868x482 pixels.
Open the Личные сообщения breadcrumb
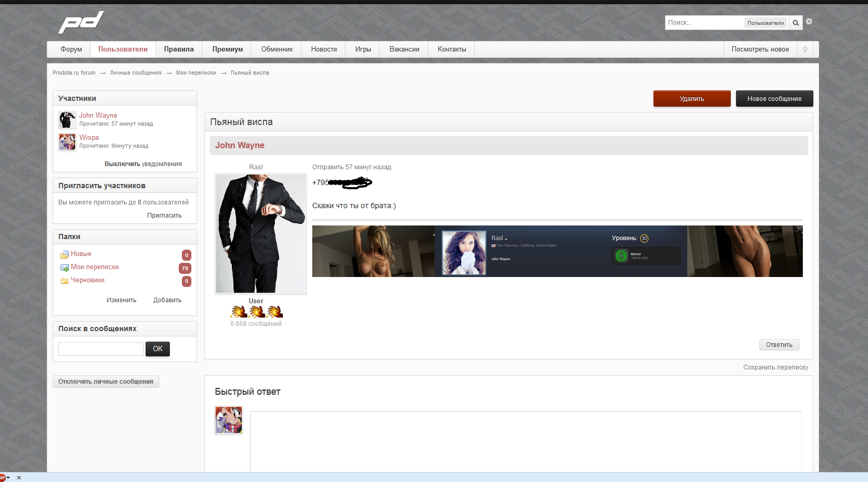pyautogui.click(x=136, y=73)
